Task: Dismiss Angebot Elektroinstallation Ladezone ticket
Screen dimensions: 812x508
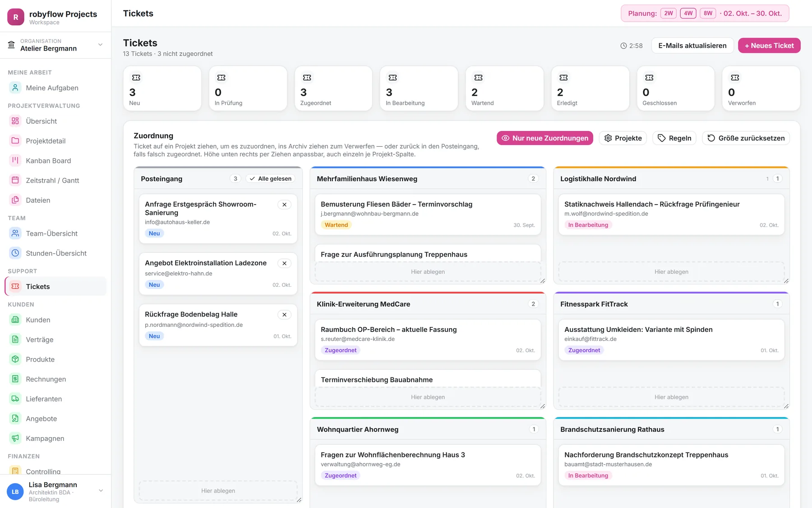Action: (x=285, y=263)
